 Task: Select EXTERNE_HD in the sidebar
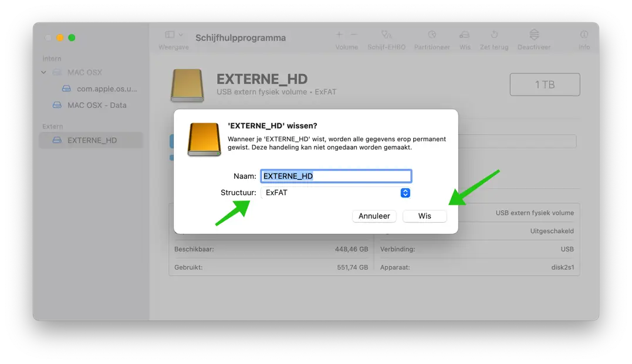(x=91, y=140)
